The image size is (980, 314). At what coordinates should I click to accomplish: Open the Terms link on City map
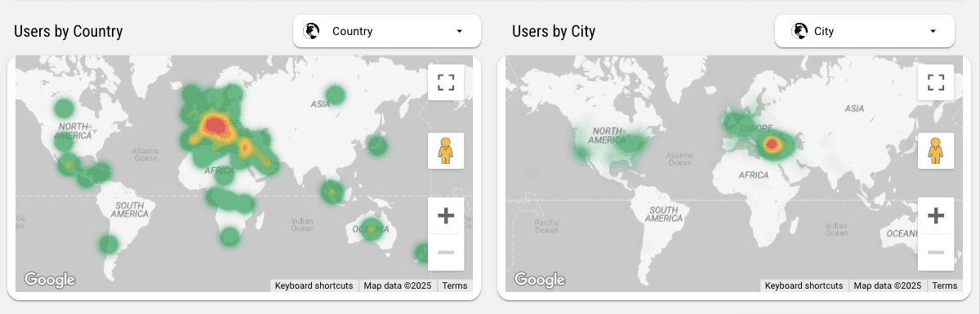(945, 285)
